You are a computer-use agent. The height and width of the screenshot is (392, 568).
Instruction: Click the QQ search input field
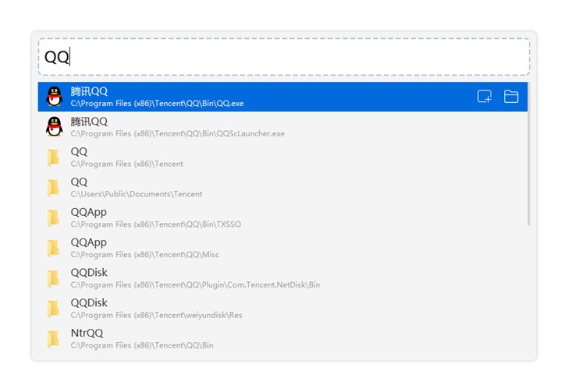tap(284, 57)
